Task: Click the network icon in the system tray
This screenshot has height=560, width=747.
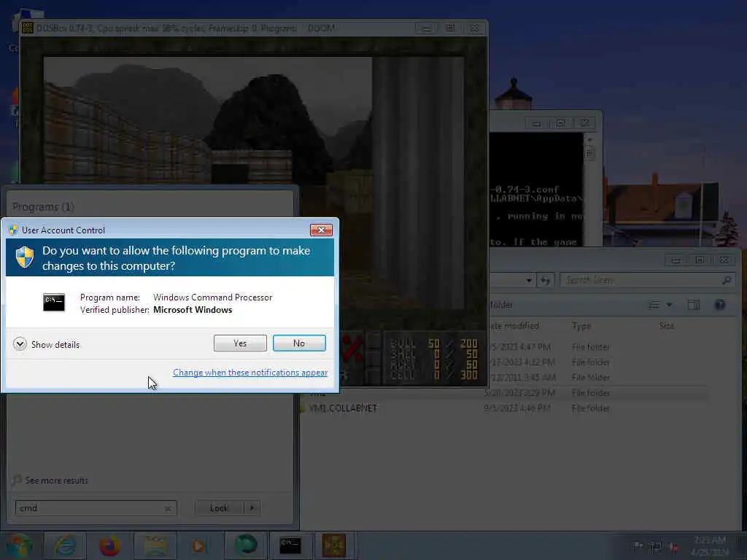Action: click(x=656, y=547)
